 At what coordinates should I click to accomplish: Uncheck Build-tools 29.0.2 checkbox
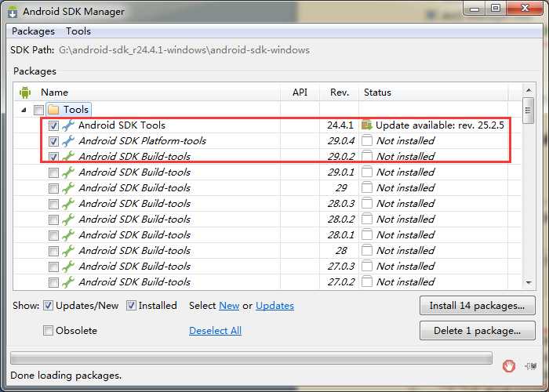[53, 157]
